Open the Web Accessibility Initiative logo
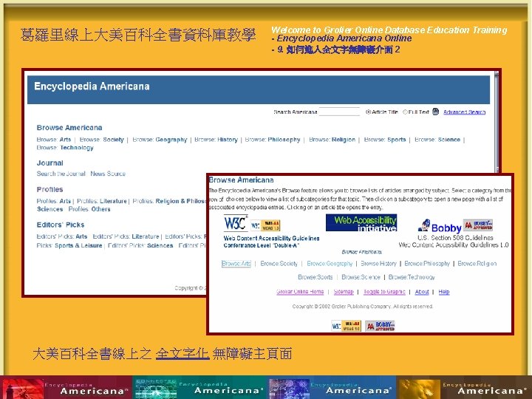The height and width of the screenshot is (399, 532). click(x=361, y=222)
